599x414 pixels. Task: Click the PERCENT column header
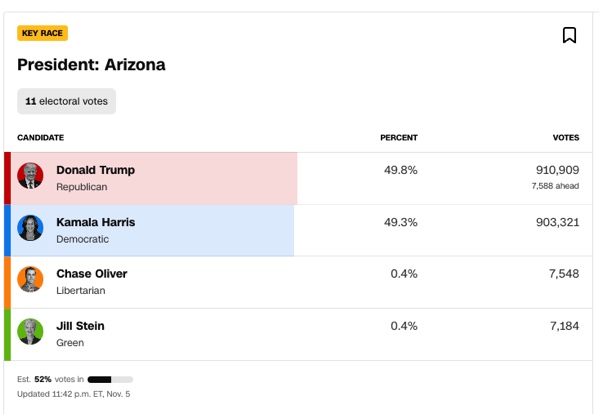point(399,138)
